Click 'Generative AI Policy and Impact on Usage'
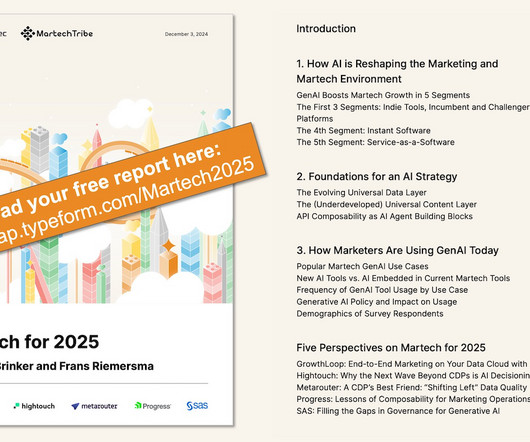 377,302
